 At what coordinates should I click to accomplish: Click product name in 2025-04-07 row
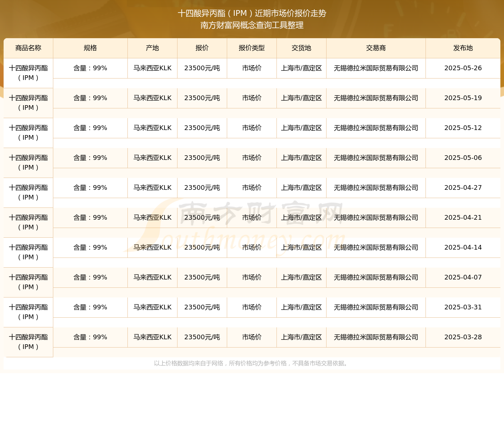coord(28,282)
